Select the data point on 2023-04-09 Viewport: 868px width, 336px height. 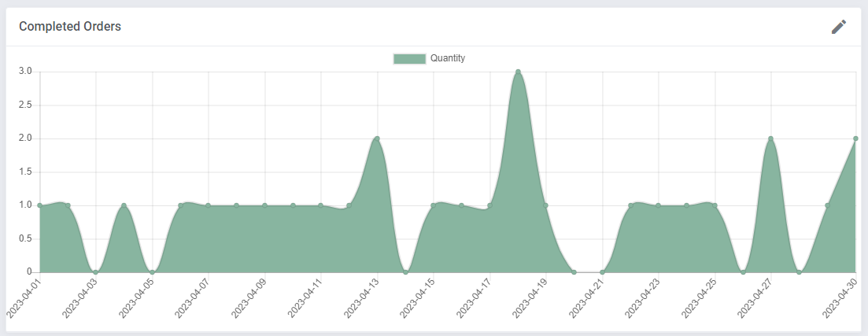(x=264, y=205)
